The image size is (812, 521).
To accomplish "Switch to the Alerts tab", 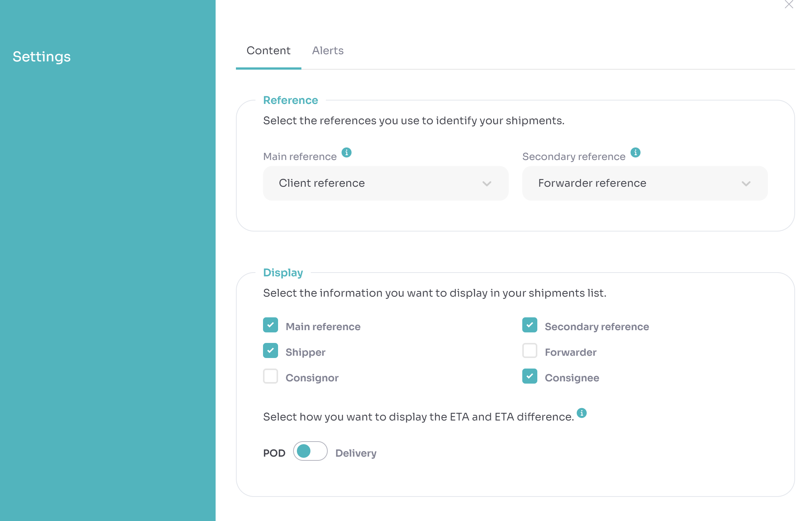I will point(327,50).
